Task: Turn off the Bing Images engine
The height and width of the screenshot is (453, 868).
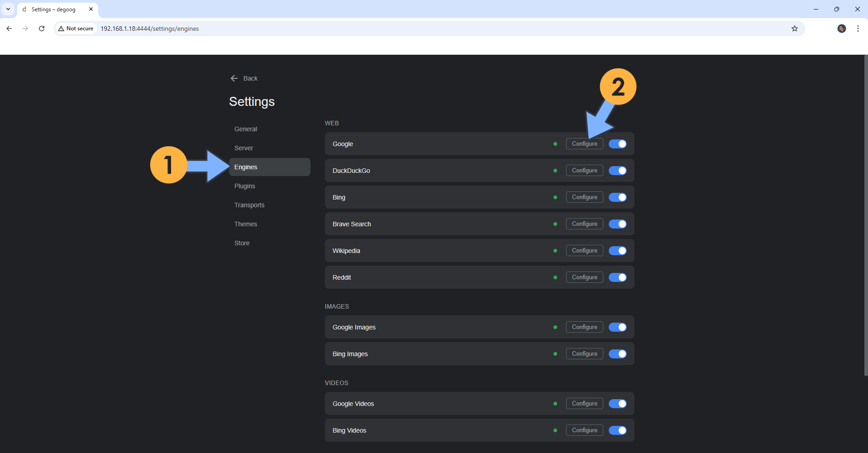Action: tap(618, 353)
